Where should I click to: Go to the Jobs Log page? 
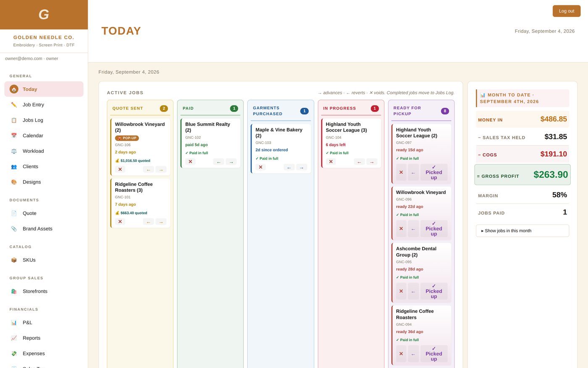(44, 120)
